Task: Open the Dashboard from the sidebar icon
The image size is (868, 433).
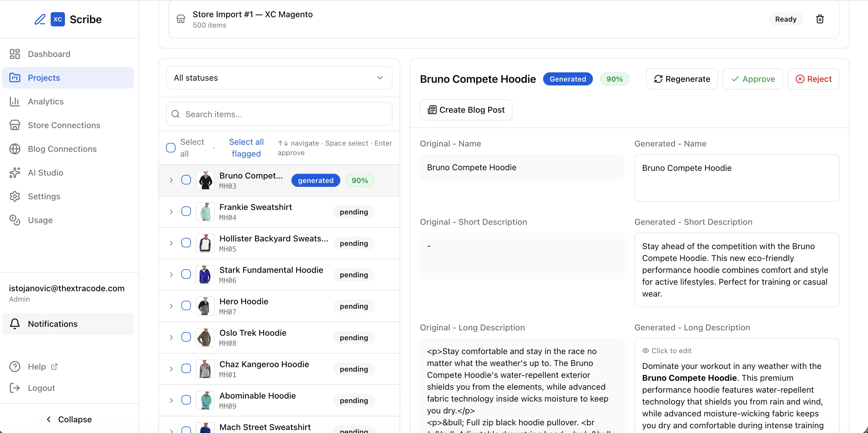Action: coord(15,54)
